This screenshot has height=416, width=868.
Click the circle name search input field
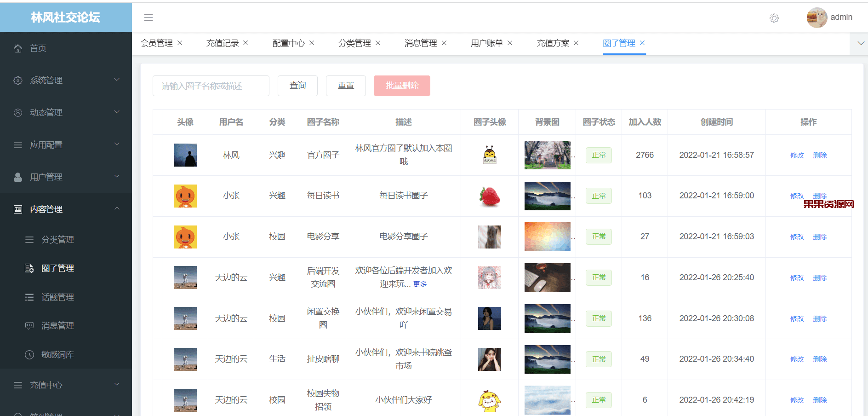tap(211, 86)
